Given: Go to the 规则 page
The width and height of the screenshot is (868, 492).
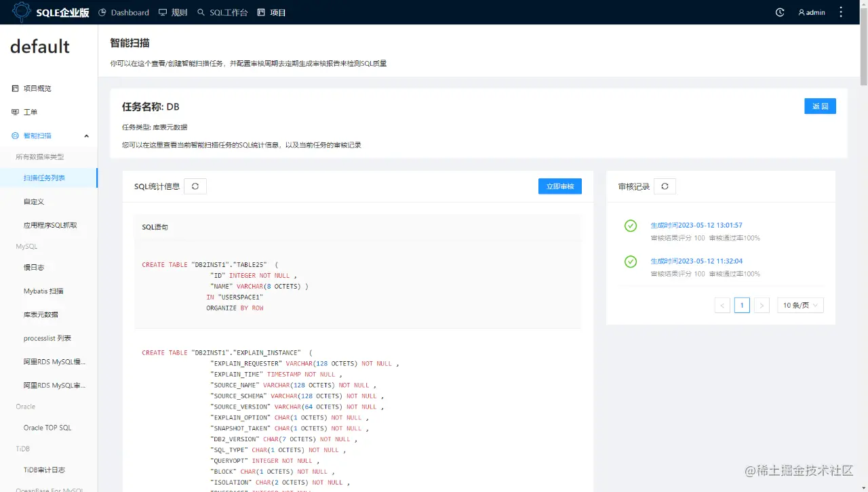Looking at the screenshot, I should pos(173,12).
